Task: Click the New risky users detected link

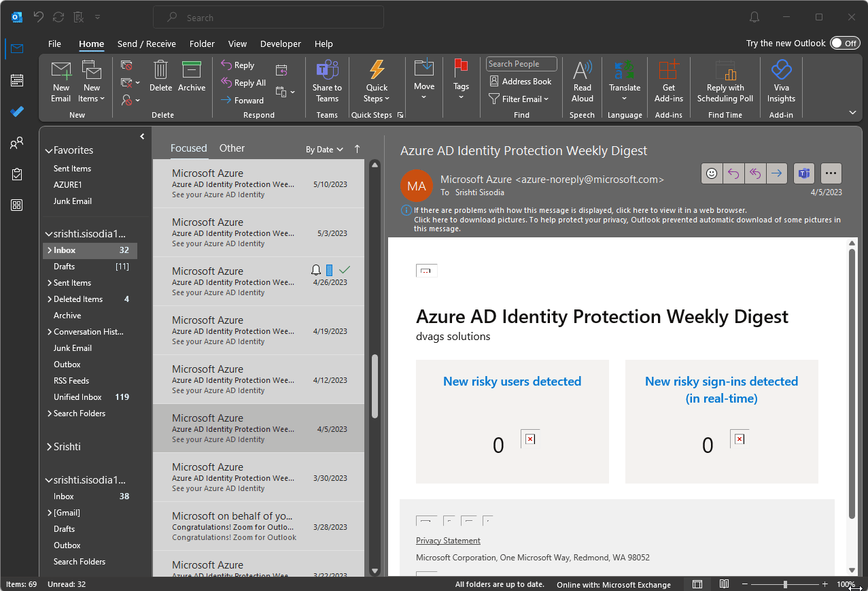Action: tap(512, 382)
